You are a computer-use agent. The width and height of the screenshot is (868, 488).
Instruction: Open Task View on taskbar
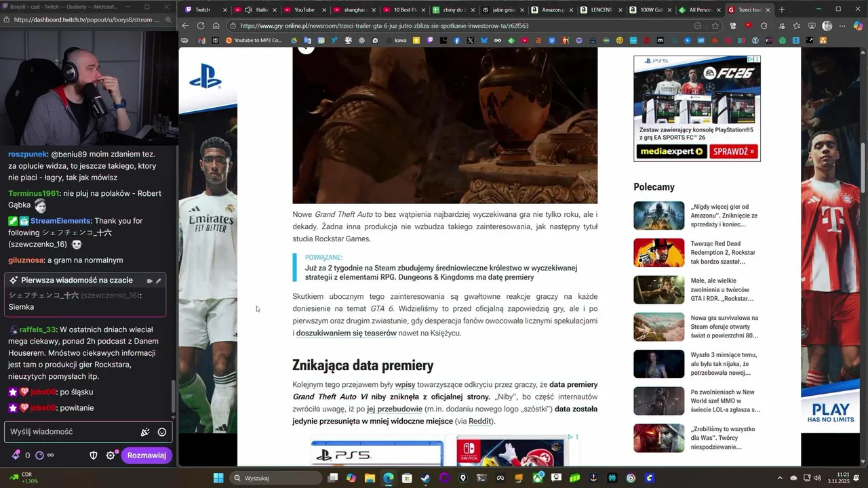pos(332,478)
